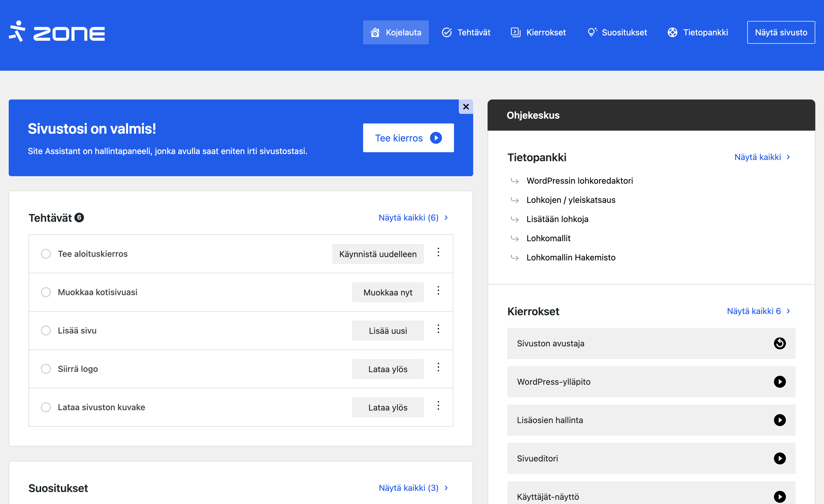Viewport: 824px width, 504px height.
Task: Open three-dot menu for Tee aloituskierros
Action: [438, 252]
